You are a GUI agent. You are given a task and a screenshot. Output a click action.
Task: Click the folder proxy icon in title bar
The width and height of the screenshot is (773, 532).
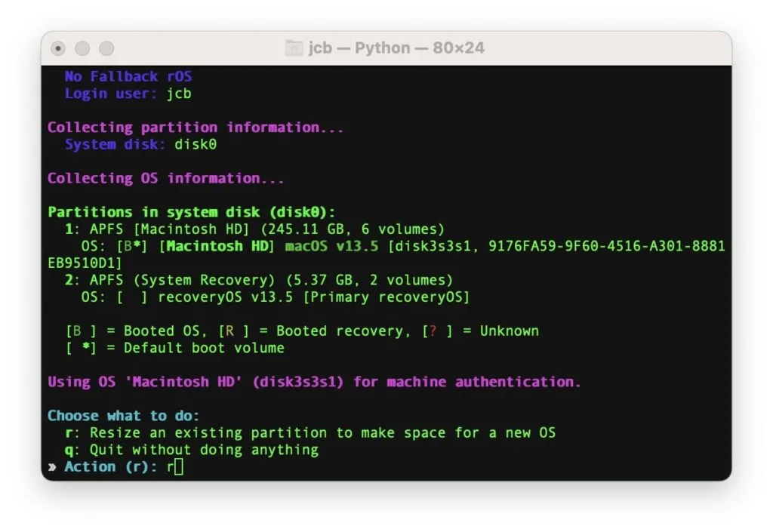294,48
